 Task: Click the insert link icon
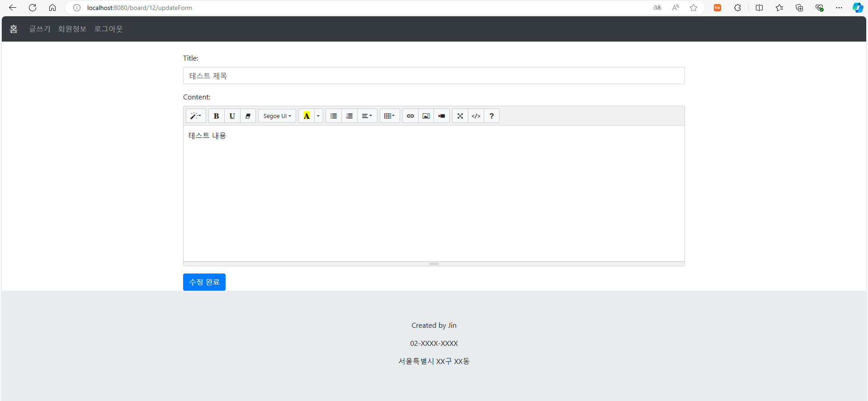(410, 116)
